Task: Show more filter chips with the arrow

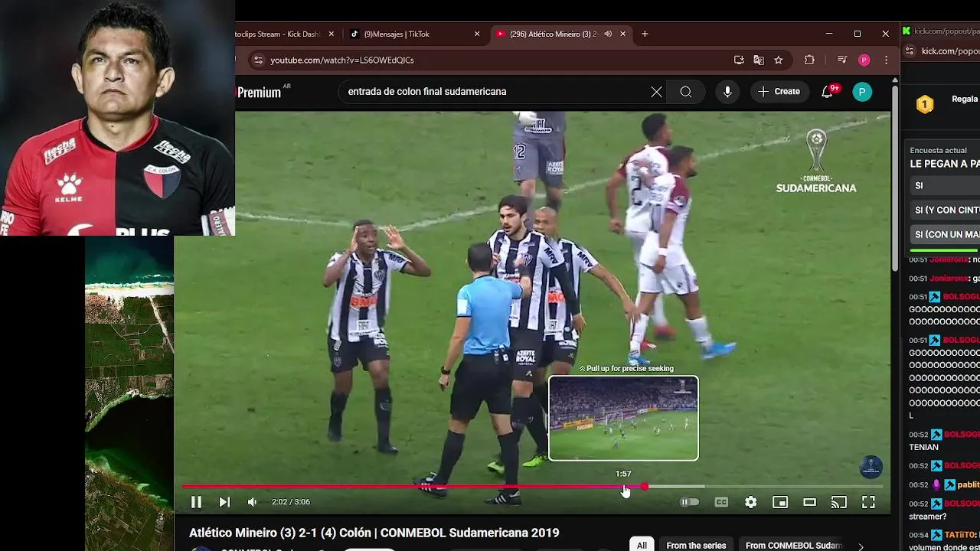Action: (x=861, y=546)
